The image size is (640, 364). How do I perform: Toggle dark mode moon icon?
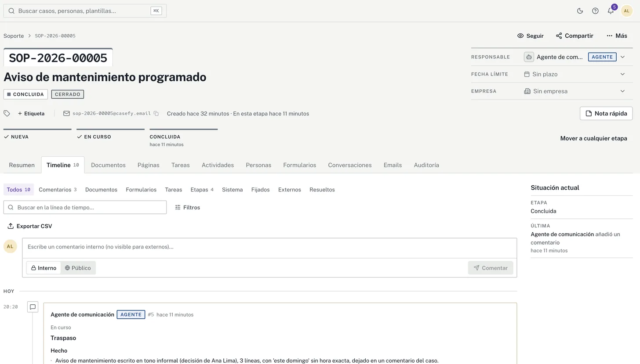coord(580,11)
